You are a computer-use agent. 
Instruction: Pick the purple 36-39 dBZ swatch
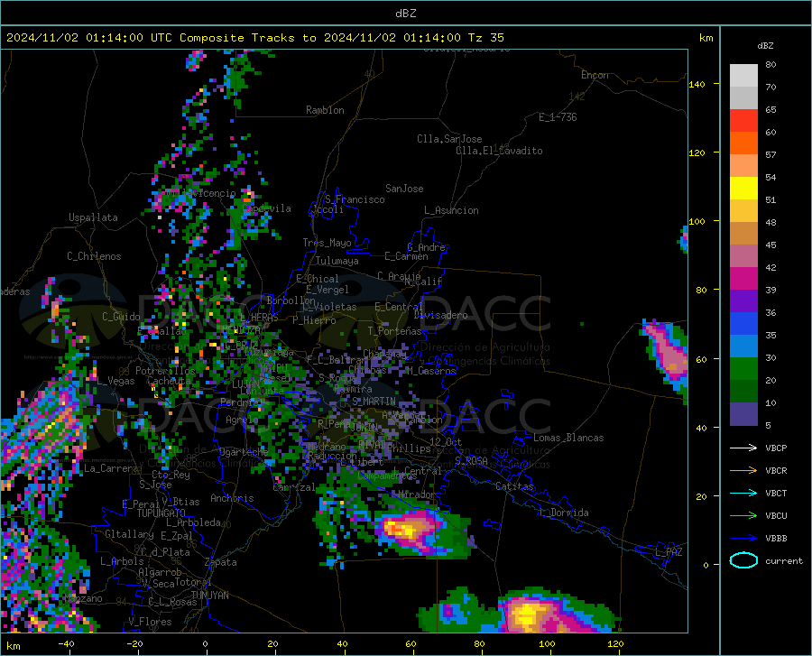coord(743,301)
